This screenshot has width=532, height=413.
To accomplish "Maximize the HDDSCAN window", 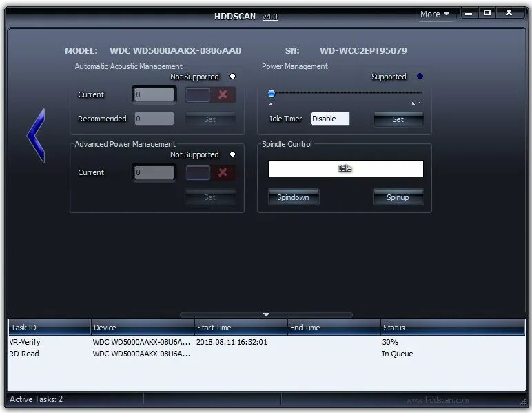I will [x=487, y=13].
